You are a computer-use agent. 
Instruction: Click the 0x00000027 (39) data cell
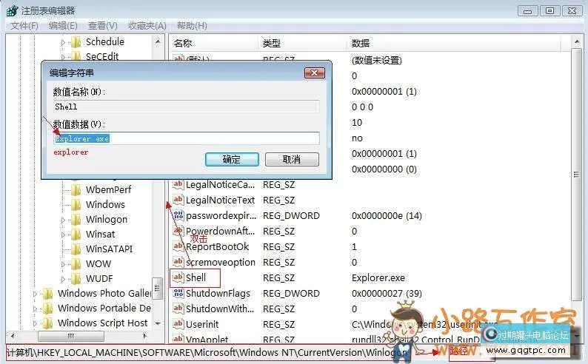[x=387, y=294]
